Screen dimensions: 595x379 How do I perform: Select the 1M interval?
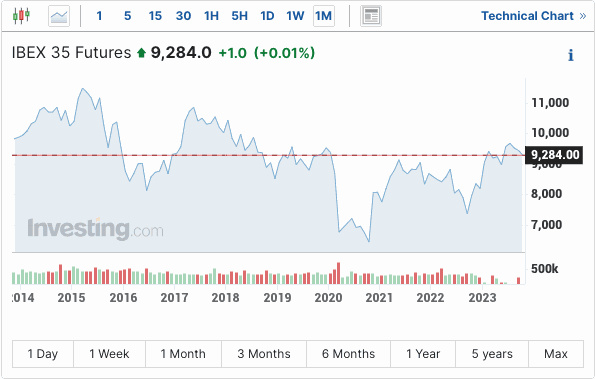coord(324,16)
